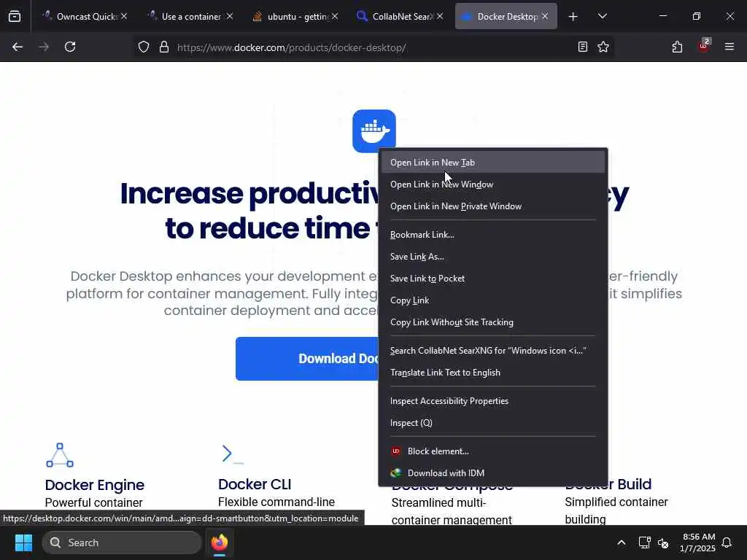Close the Docker Desktop tab
This screenshot has width=747, height=560.
(x=544, y=16)
